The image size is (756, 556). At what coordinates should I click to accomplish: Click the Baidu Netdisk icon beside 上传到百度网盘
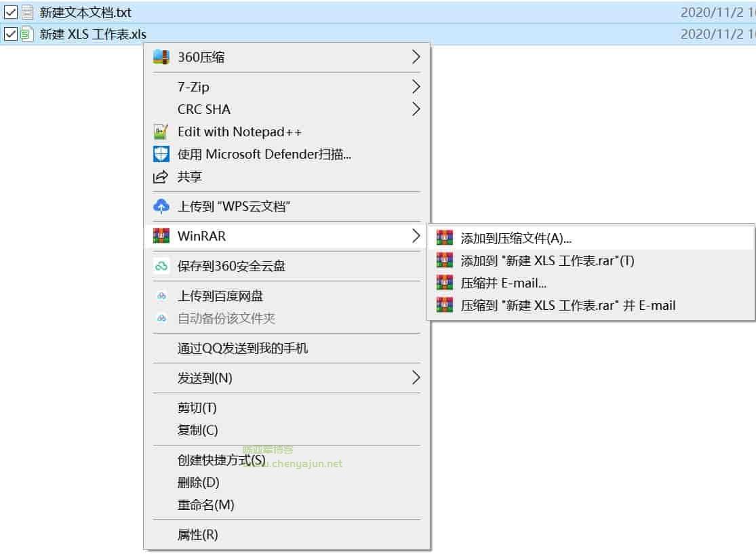(161, 296)
